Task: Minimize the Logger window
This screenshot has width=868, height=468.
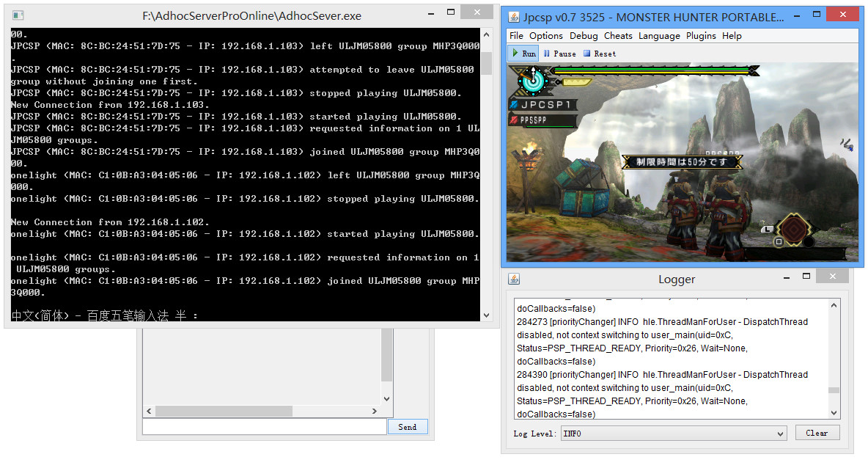Action: pos(786,277)
